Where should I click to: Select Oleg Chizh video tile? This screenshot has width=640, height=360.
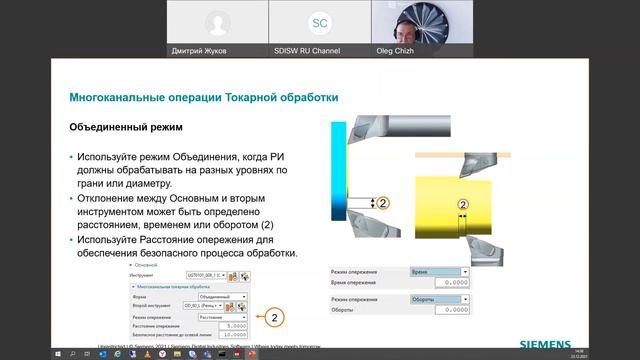click(422, 28)
